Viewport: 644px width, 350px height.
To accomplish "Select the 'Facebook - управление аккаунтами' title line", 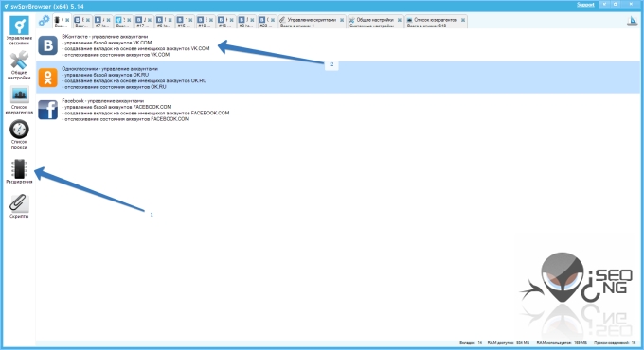I will 103,101.
